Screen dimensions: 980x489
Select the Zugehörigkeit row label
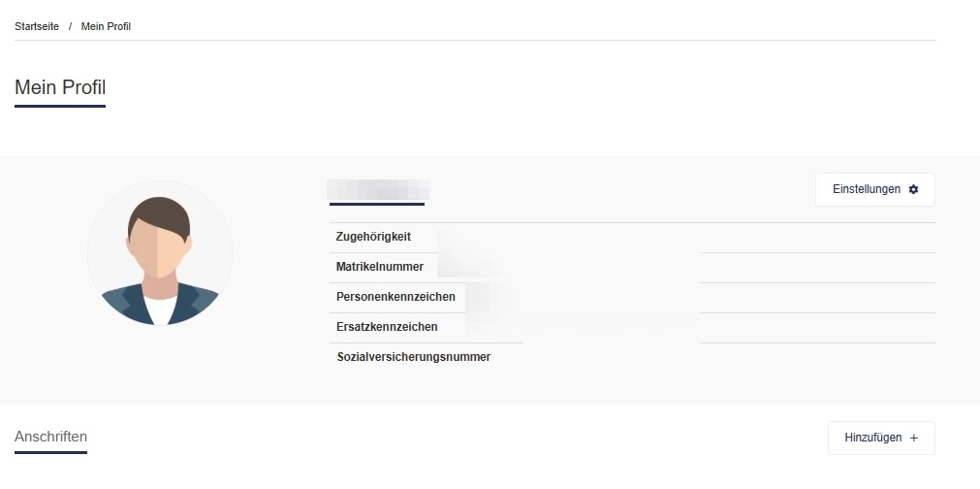pos(374,237)
